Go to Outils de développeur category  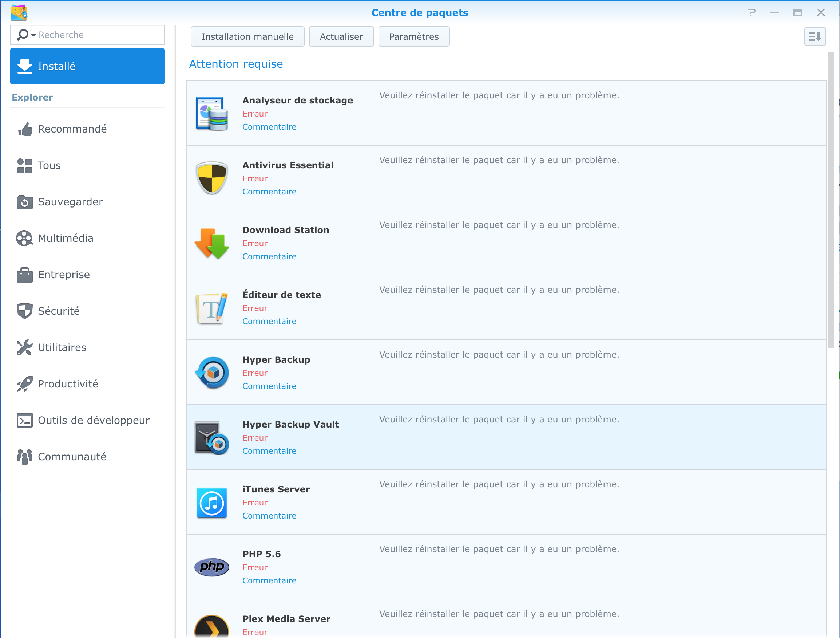click(x=94, y=420)
